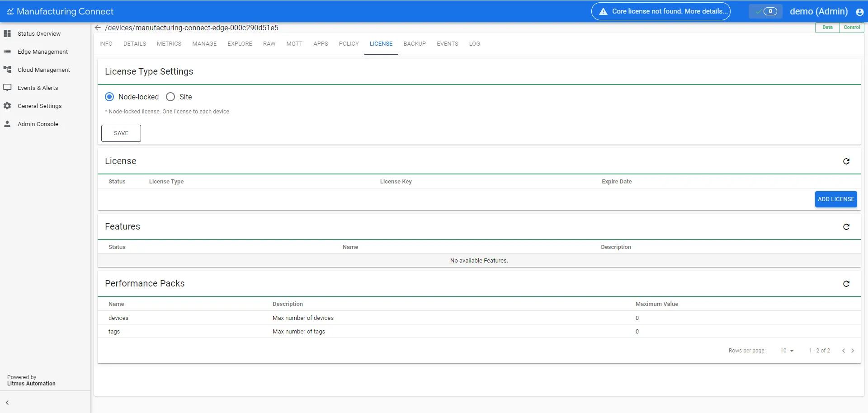Image resolution: width=868 pixels, height=413 pixels.
Task: Switch to the BACKUP tab
Action: [x=415, y=44]
